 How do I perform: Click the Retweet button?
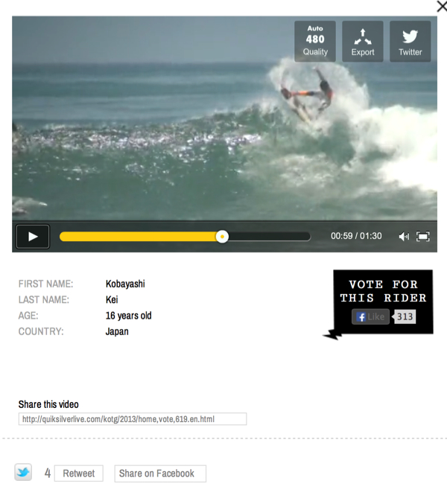(79, 473)
